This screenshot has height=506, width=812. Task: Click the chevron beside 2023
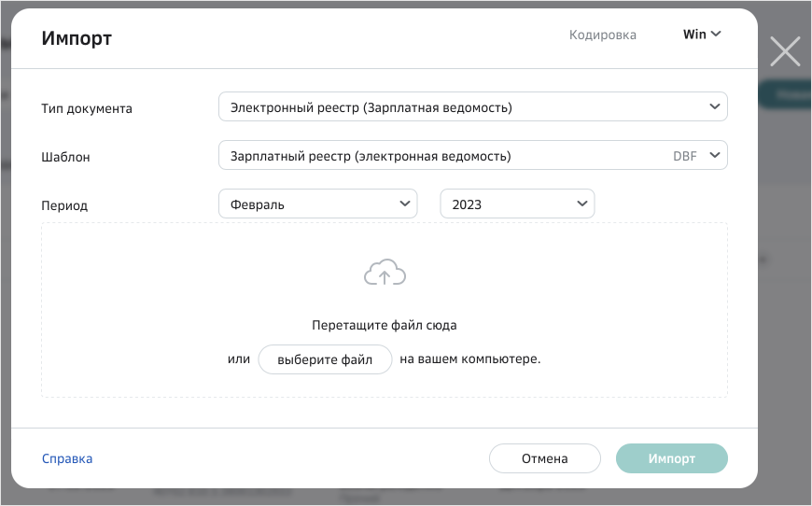click(581, 204)
